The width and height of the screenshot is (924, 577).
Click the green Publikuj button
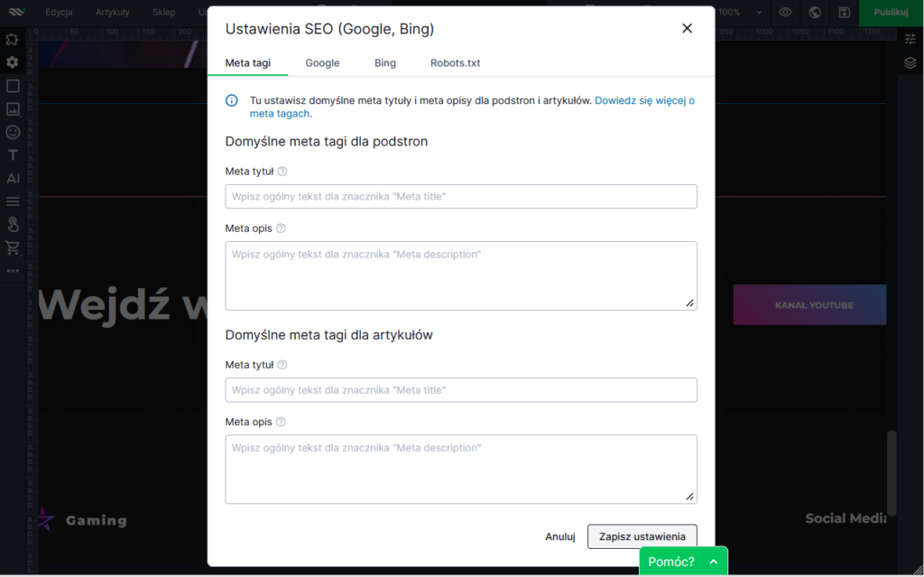tap(891, 13)
